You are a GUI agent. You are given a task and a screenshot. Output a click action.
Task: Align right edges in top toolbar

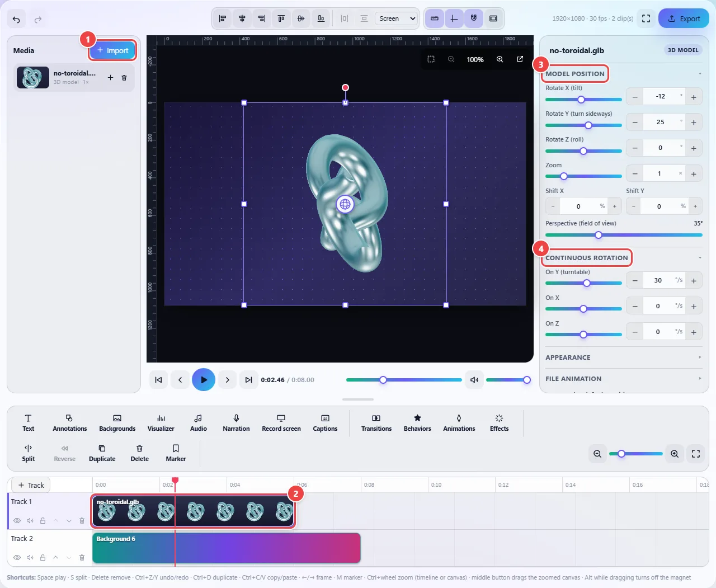pos(262,18)
